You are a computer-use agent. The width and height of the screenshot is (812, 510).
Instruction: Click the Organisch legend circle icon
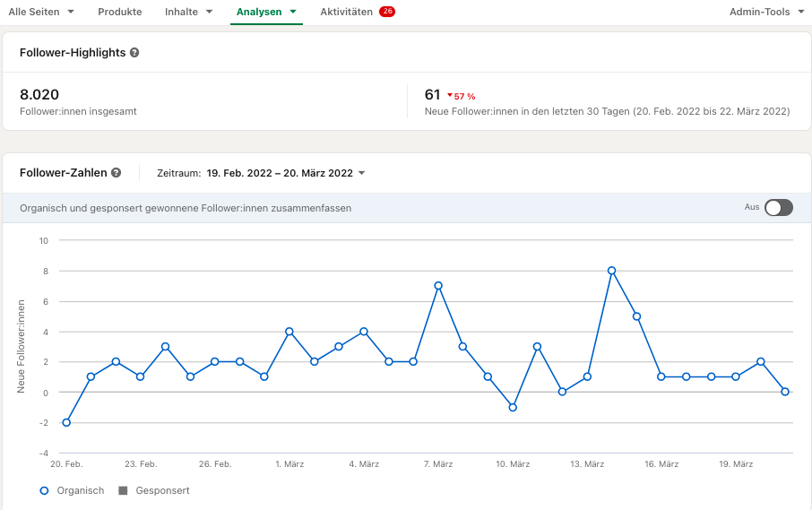45,490
